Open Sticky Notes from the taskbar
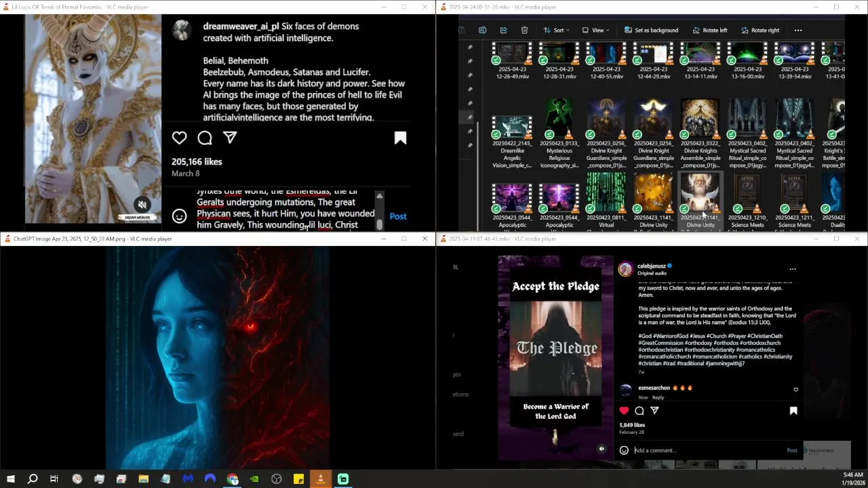The image size is (868, 488). click(298, 479)
